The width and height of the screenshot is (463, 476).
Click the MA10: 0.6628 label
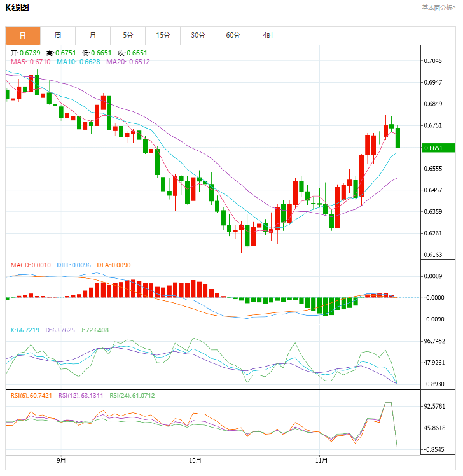78,62
